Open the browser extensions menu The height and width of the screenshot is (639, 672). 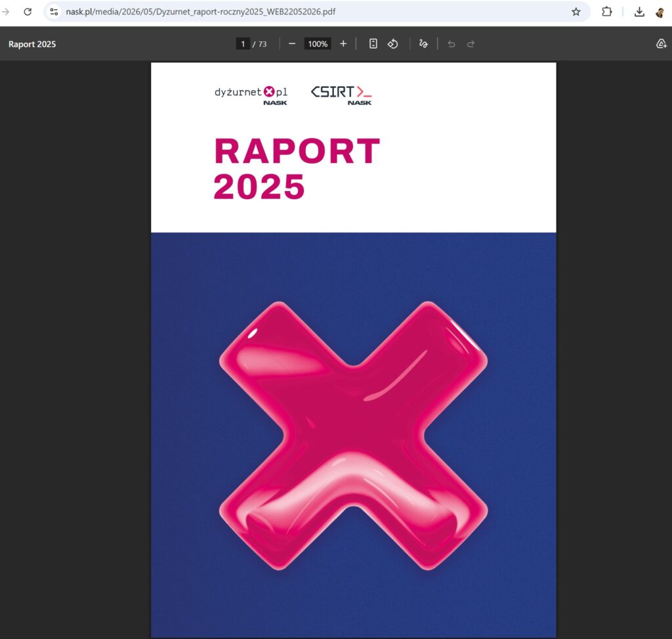(607, 12)
